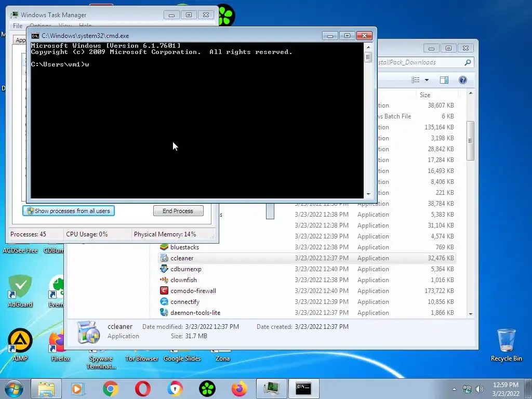Image resolution: width=532 pixels, height=399 pixels.
Task: Select the 'daemon-tools-lite' file name
Action: pos(195,312)
